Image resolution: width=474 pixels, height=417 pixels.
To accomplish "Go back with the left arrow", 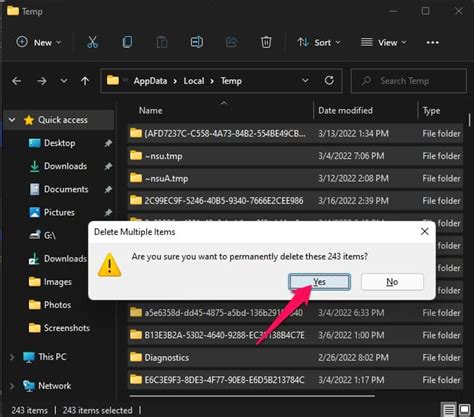I will (17, 81).
